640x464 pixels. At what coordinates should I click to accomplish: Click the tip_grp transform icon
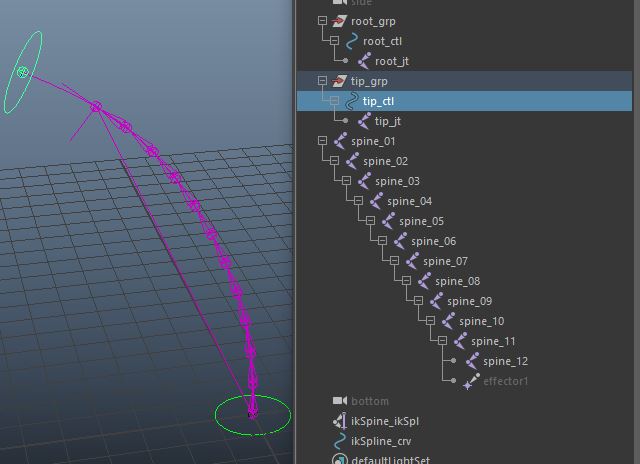(x=339, y=81)
